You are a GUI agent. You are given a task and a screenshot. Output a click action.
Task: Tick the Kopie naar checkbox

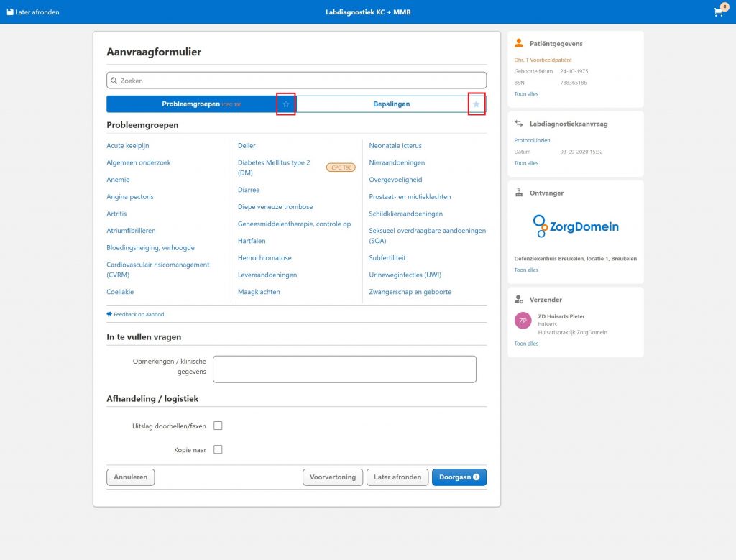(218, 449)
